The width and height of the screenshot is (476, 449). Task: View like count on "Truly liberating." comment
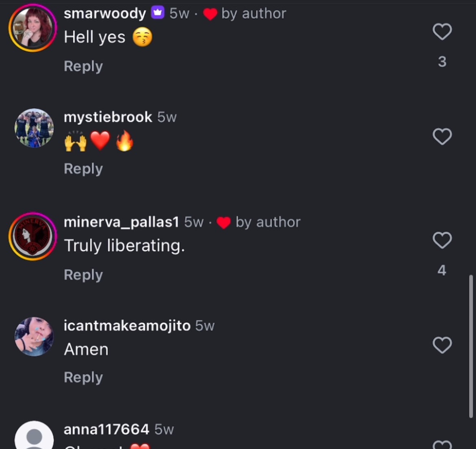tap(442, 270)
